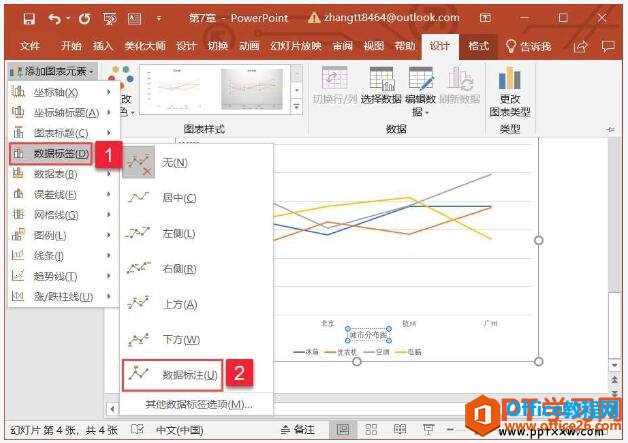The width and height of the screenshot is (628, 443).
Task: Click the 中文(中国) language indicator
Action: 179,430
